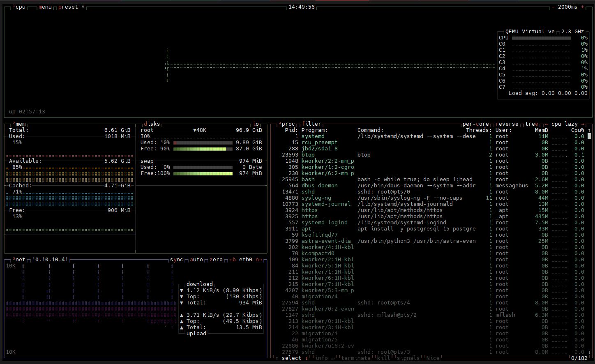
Task: Toggle reverse sorting of processes
Action: (x=507, y=124)
